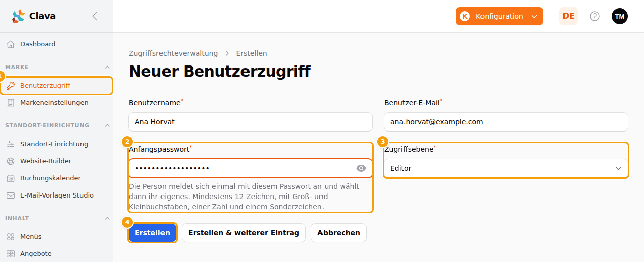Image resolution: width=644 pixels, height=262 pixels.
Task: Open Benutzerzugriff in the sidebar
Action: click(x=56, y=86)
